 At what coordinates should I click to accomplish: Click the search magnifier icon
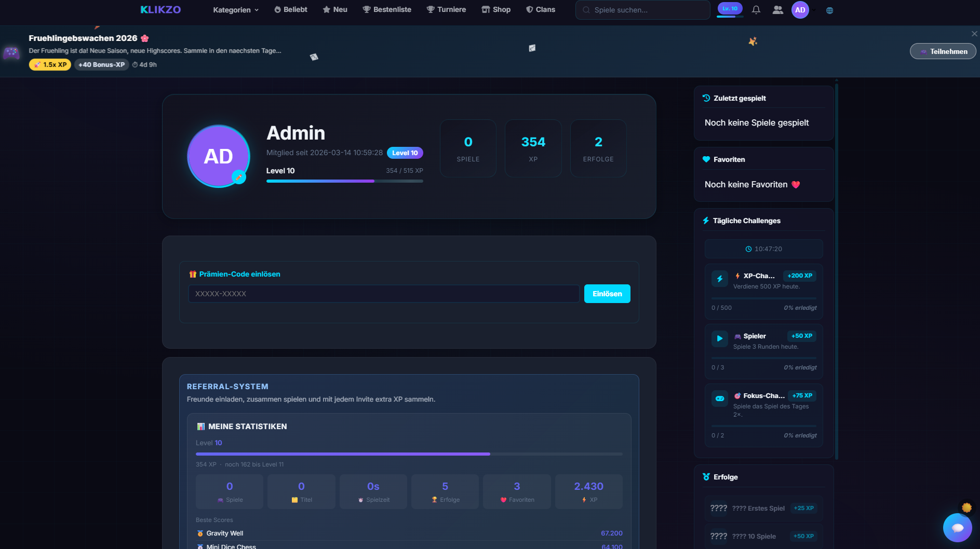[586, 9]
